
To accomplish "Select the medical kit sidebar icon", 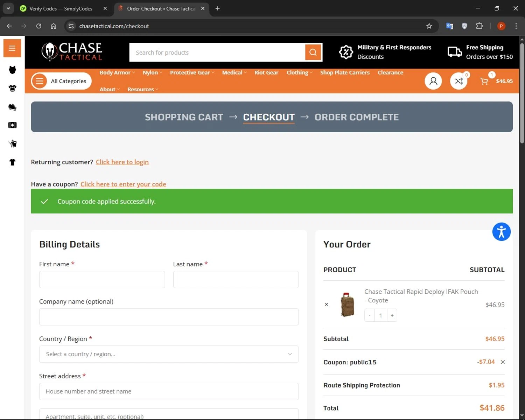I will coord(12,125).
